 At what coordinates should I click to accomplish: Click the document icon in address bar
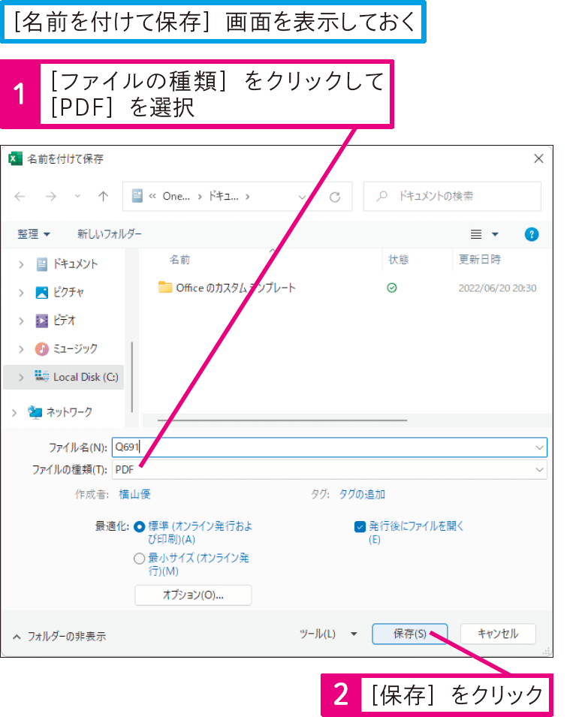[x=137, y=196]
